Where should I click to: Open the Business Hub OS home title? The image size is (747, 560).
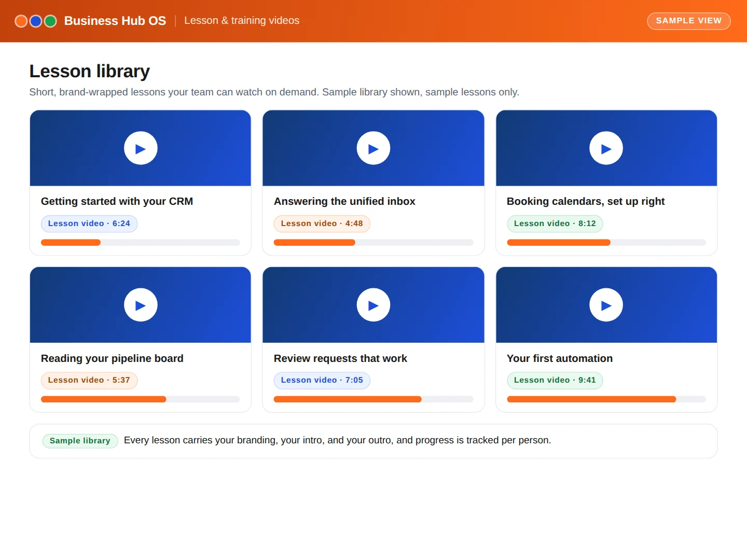coord(115,21)
